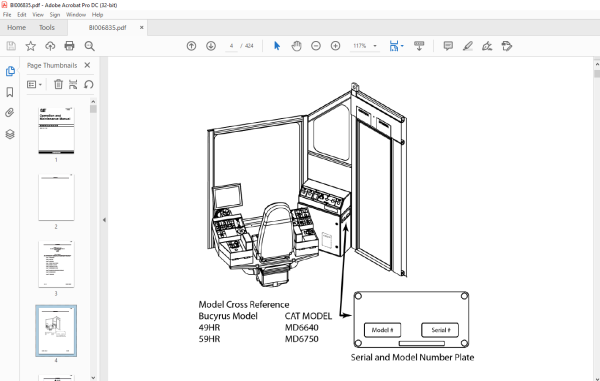Open the Layers panel
The image size is (600, 381).
tap(10, 134)
